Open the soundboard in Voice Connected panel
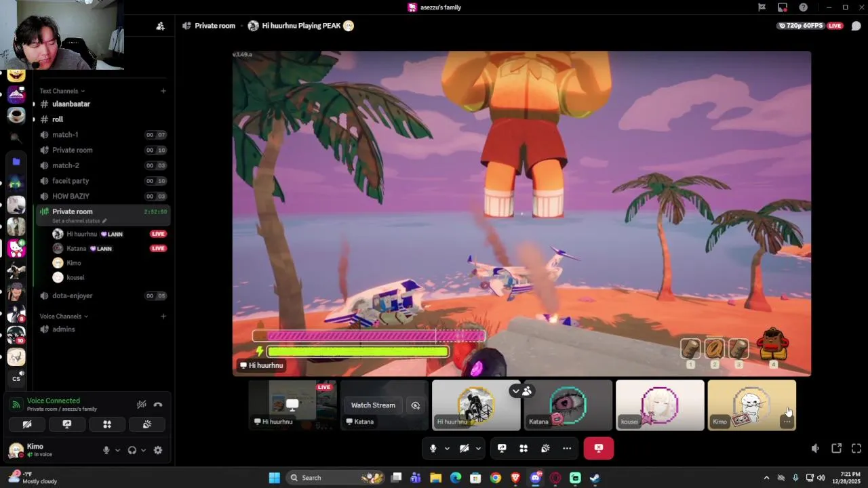 point(147,424)
